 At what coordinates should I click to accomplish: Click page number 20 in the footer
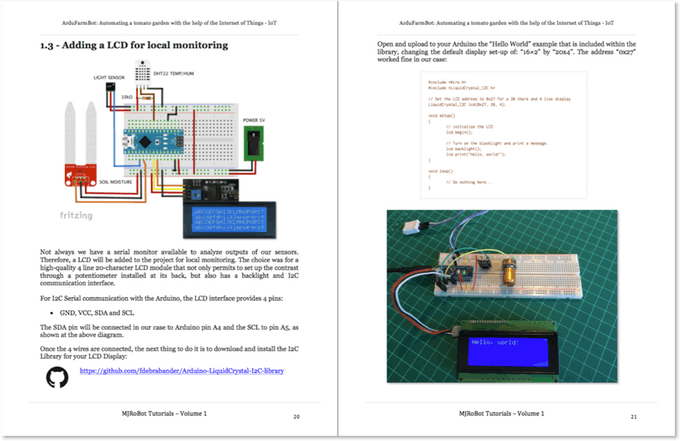pos(297,417)
